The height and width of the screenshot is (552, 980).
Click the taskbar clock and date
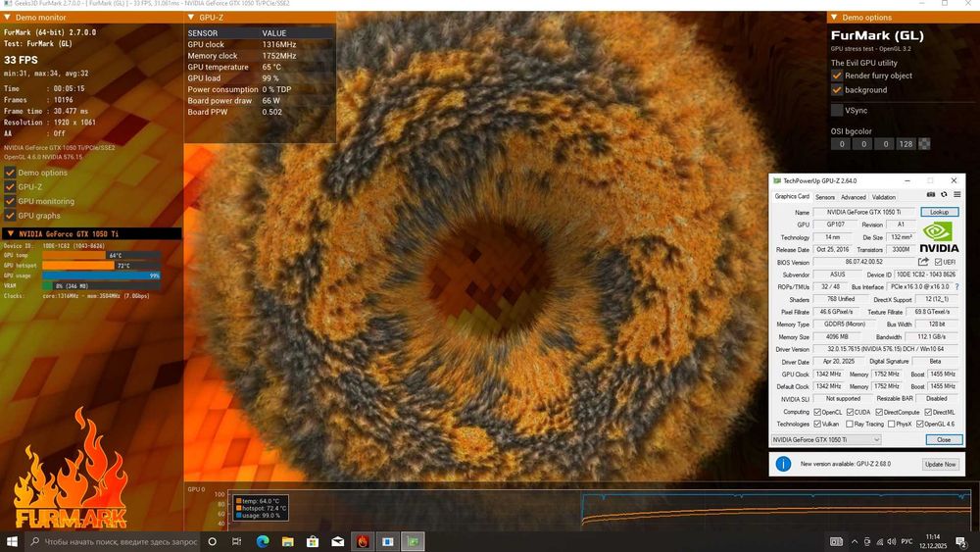933,541
